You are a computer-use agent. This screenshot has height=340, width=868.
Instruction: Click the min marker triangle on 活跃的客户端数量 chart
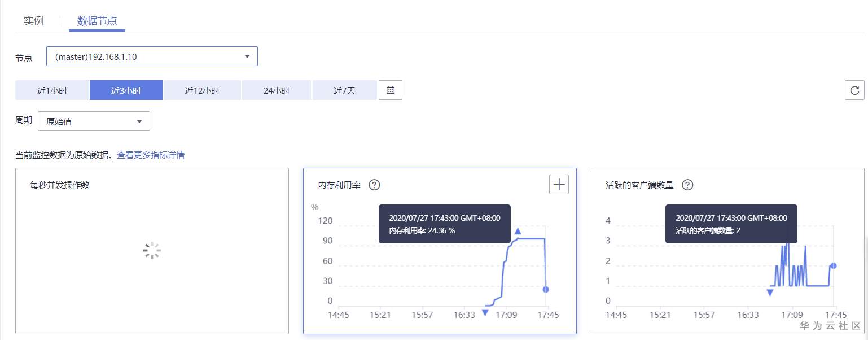tap(770, 292)
